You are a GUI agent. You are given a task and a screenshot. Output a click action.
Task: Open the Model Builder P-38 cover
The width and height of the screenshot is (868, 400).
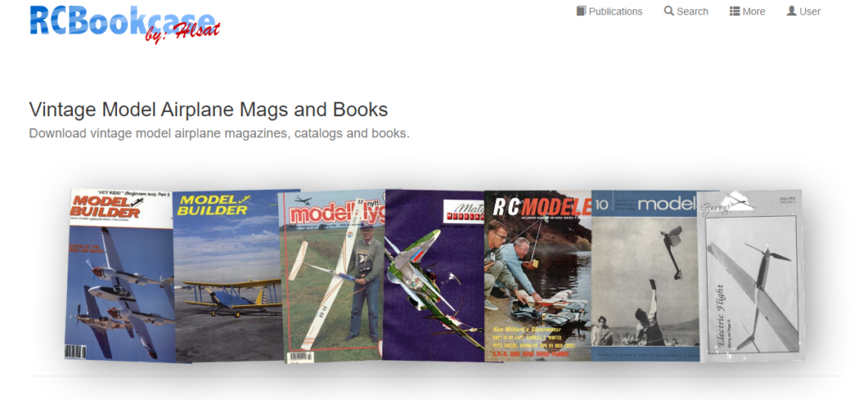(119, 275)
